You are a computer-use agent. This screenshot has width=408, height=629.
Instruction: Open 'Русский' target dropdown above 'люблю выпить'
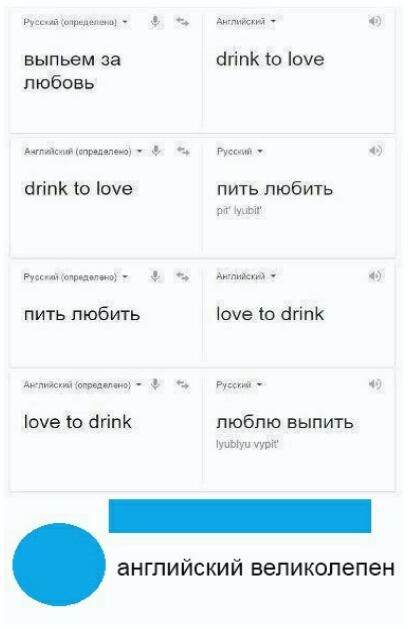[x=240, y=385]
